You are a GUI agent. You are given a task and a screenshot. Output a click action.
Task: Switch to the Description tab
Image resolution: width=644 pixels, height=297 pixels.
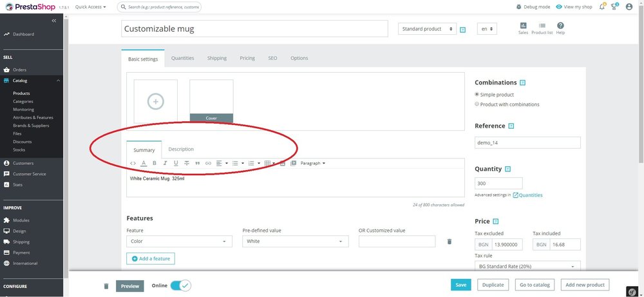pyautogui.click(x=181, y=149)
